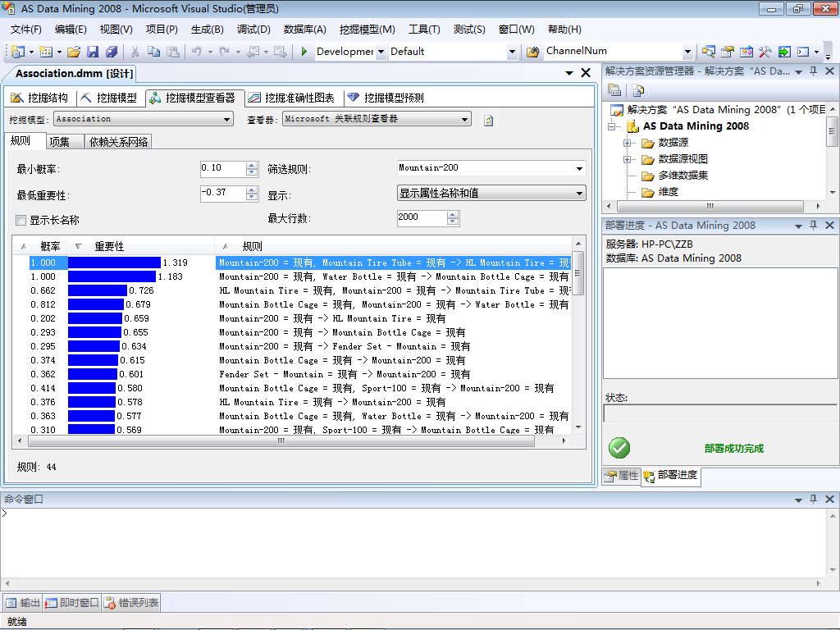Open the 即时窗口 tab
Viewport: 840px width, 630px height.
[73, 603]
